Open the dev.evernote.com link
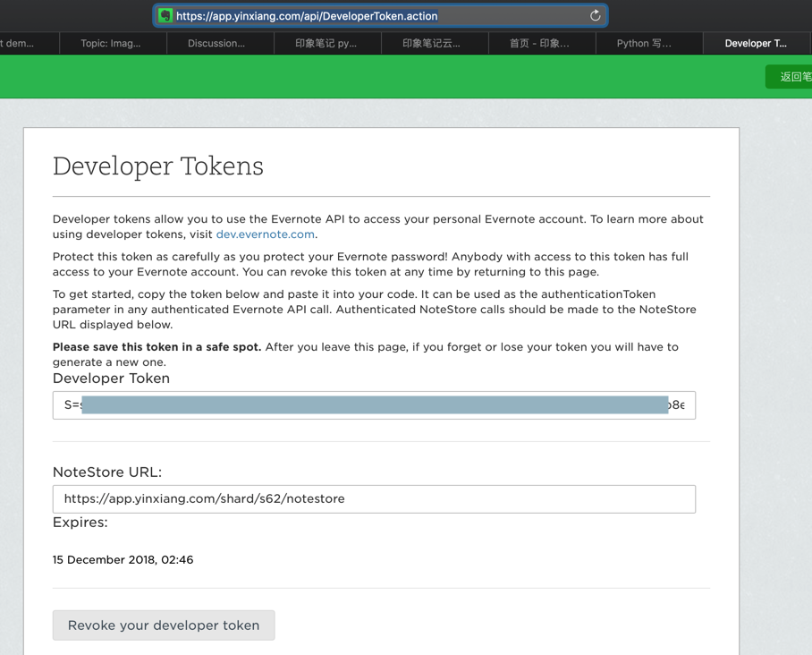This screenshot has width=812, height=655. (x=265, y=234)
